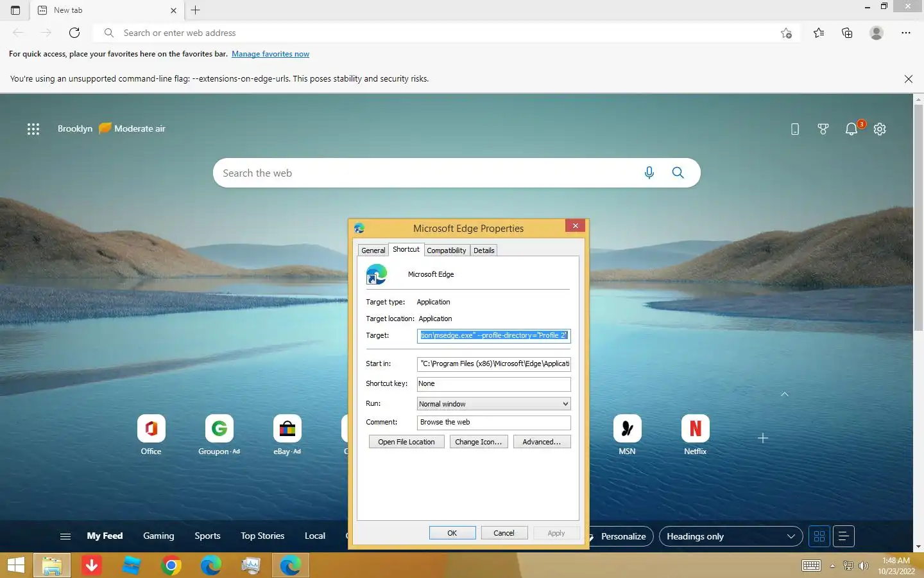Click the Start in field
The image size is (924, 578).
pyautogui.click(x=493, y=363)
